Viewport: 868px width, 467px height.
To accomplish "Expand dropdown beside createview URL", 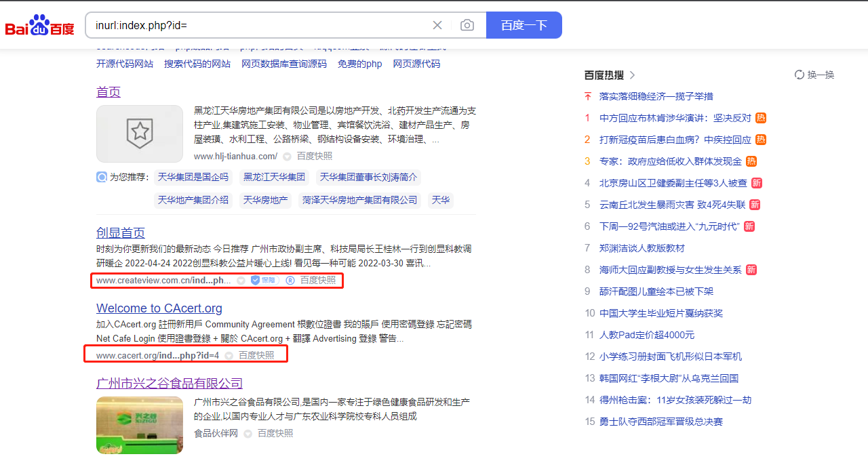I will (241, 280).
